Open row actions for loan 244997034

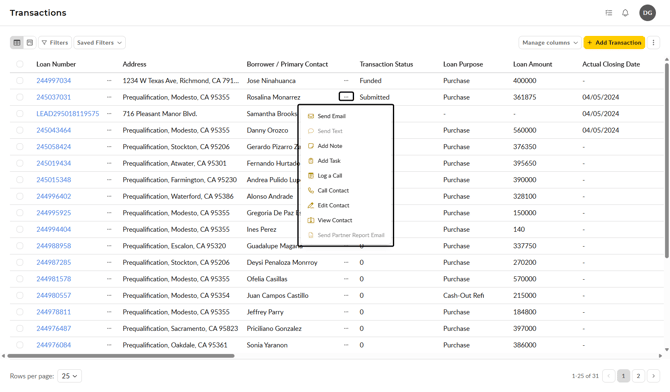coord(109,80)
